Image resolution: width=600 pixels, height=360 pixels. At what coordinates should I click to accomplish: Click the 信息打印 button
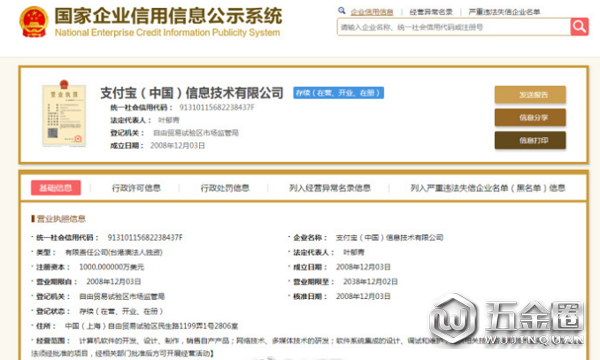pyautogui.click(x=530, y=140)
